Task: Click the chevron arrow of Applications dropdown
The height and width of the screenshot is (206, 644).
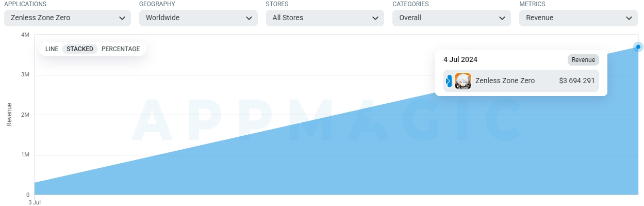Action: (x=122, y=18)
